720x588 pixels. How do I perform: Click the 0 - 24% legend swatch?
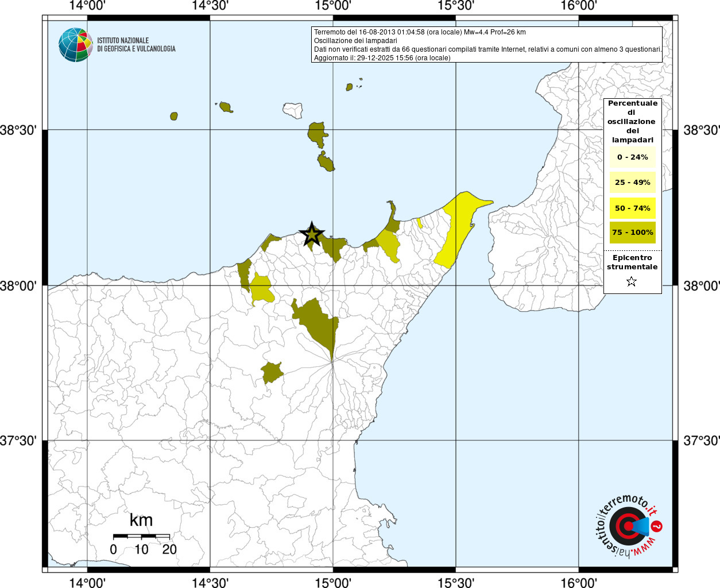pyautogui.click(x=632, y=157)
